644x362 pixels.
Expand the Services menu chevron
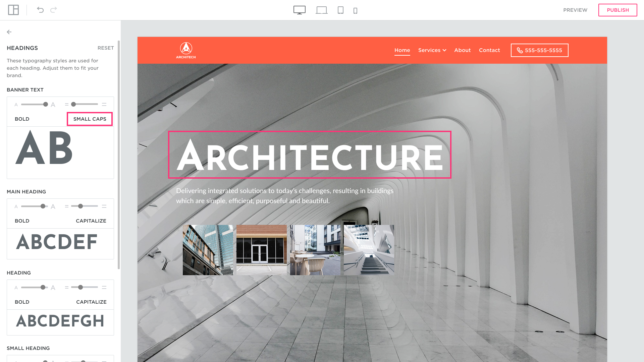(444, 50)
